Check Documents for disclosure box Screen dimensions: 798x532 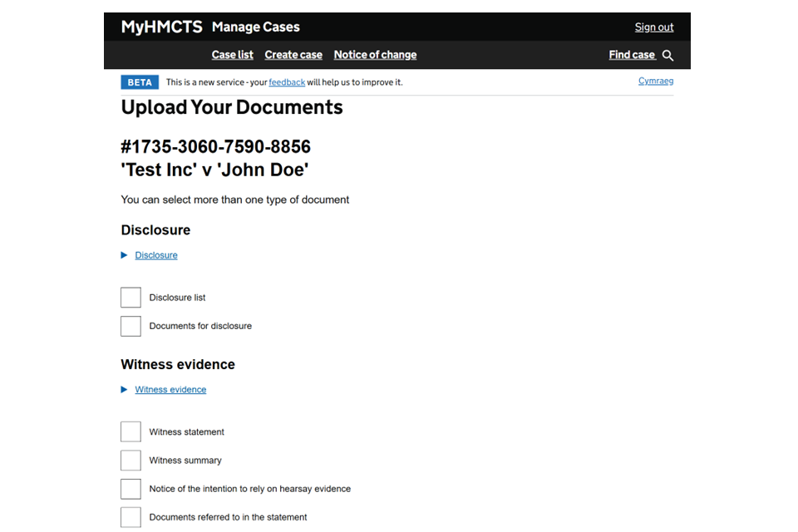(x=131, y=326)
